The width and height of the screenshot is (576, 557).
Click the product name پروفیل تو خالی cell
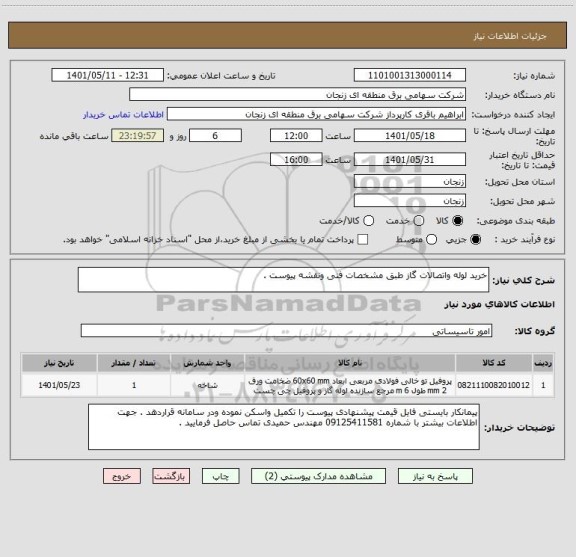pos(350,385)
